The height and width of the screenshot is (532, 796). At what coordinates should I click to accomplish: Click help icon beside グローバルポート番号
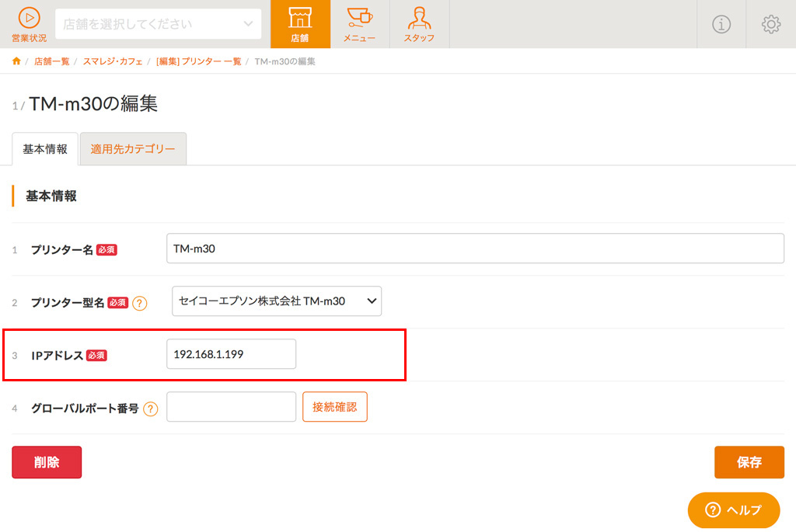tap(151, 409)
